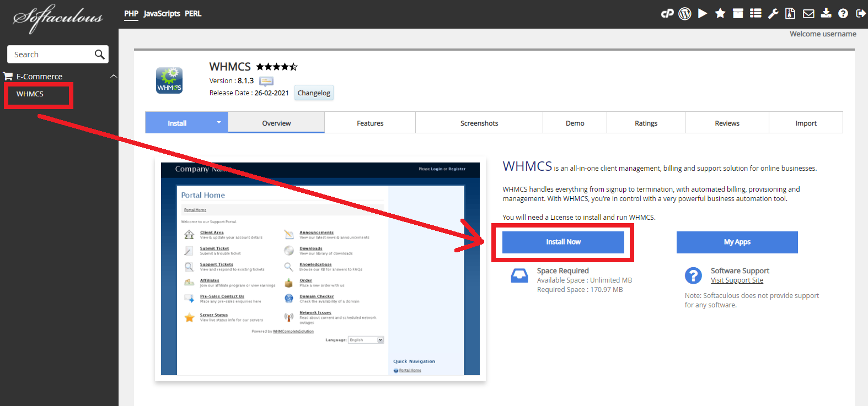
Task: Click the search magnifier icon
Action: click(99, 54)
